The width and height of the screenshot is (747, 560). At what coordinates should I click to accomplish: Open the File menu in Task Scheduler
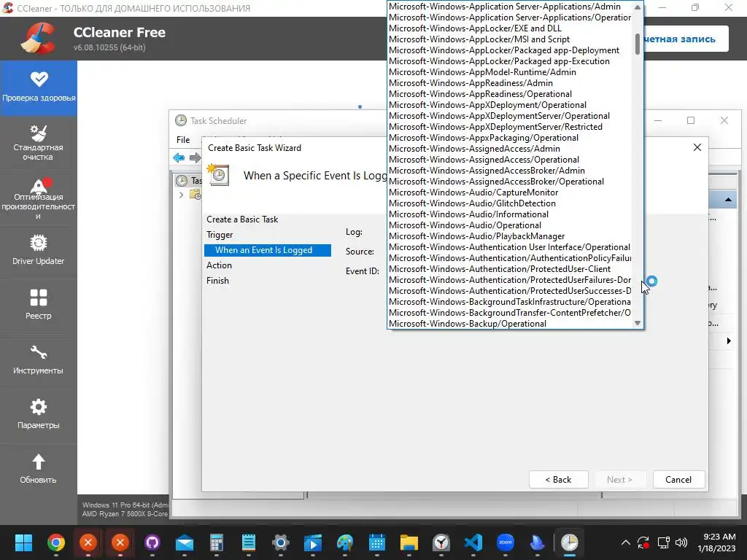coord(183,139)
